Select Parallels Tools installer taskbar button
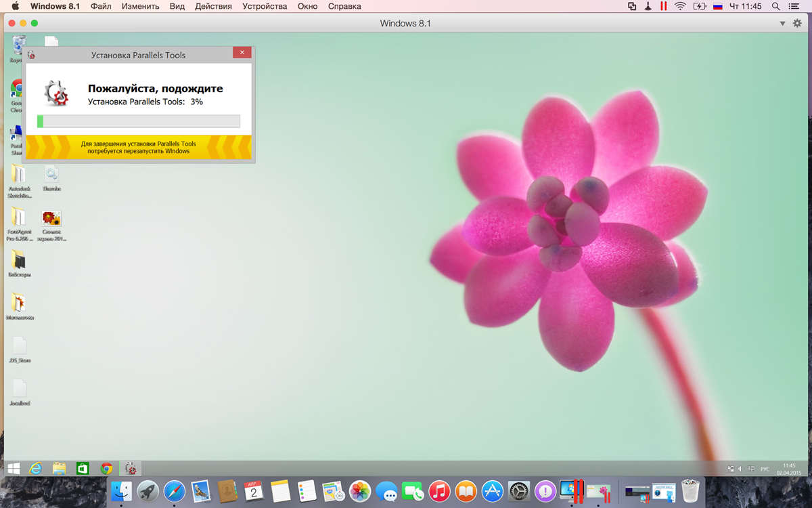 131,468
